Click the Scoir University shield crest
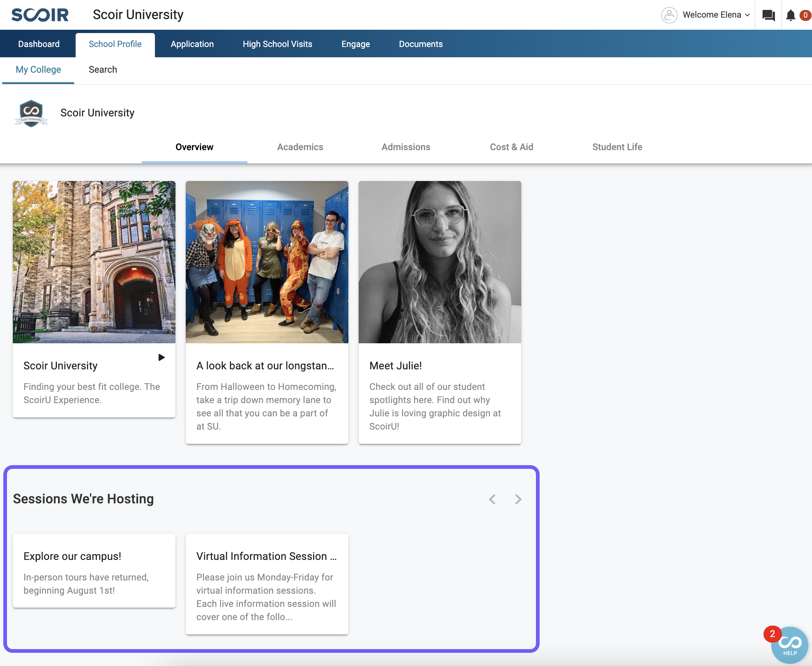The height and width of the screenshot is (666, 812). pos(31,113)
